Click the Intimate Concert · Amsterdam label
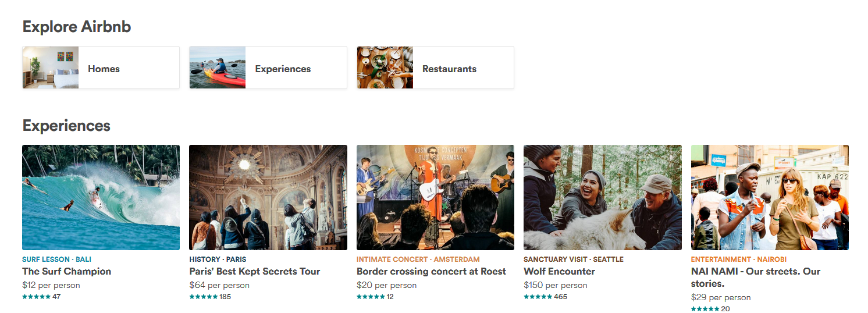 pos(418,259)
